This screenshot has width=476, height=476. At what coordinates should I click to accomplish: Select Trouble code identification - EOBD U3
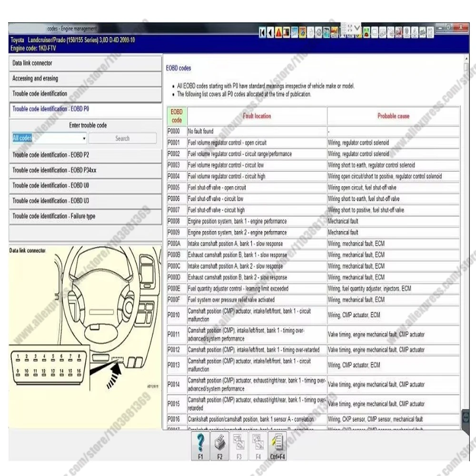pos(85,201)
